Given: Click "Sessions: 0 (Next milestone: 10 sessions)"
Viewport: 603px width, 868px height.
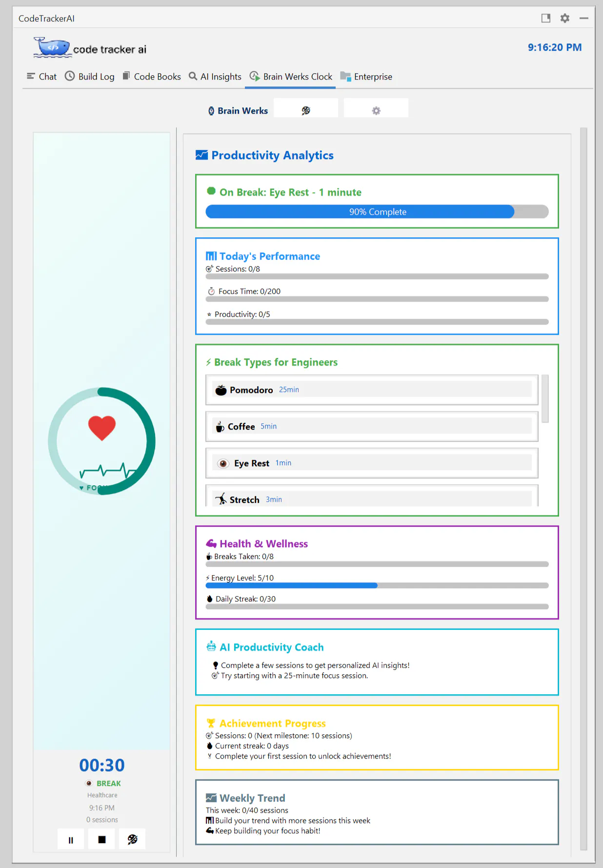Looking at the screenshot, I should point(283,736).
